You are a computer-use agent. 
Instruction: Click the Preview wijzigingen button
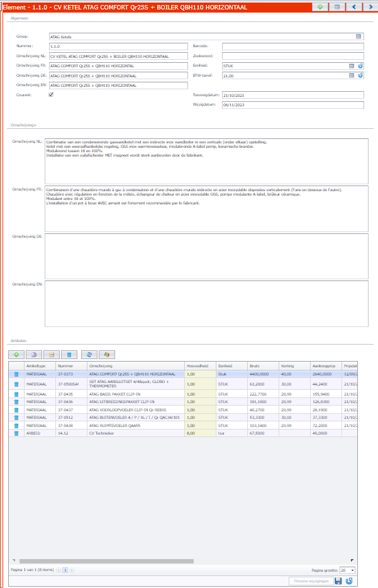pyautogui.click(x=311, y=581)
